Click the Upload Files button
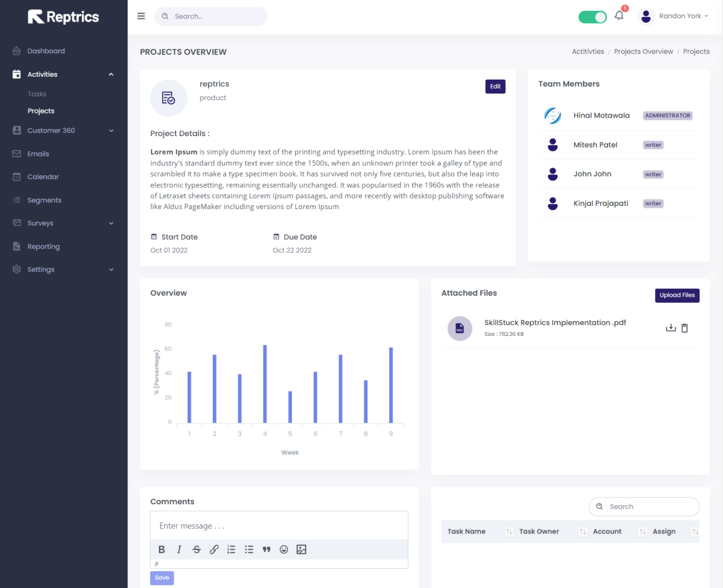Viewport: 723px width, 588px height. tap(677, 295)
